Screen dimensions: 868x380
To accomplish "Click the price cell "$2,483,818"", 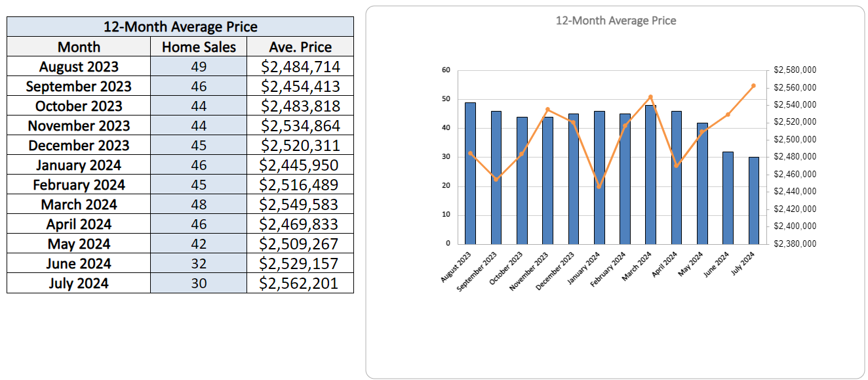I will (x=300, y=106).
